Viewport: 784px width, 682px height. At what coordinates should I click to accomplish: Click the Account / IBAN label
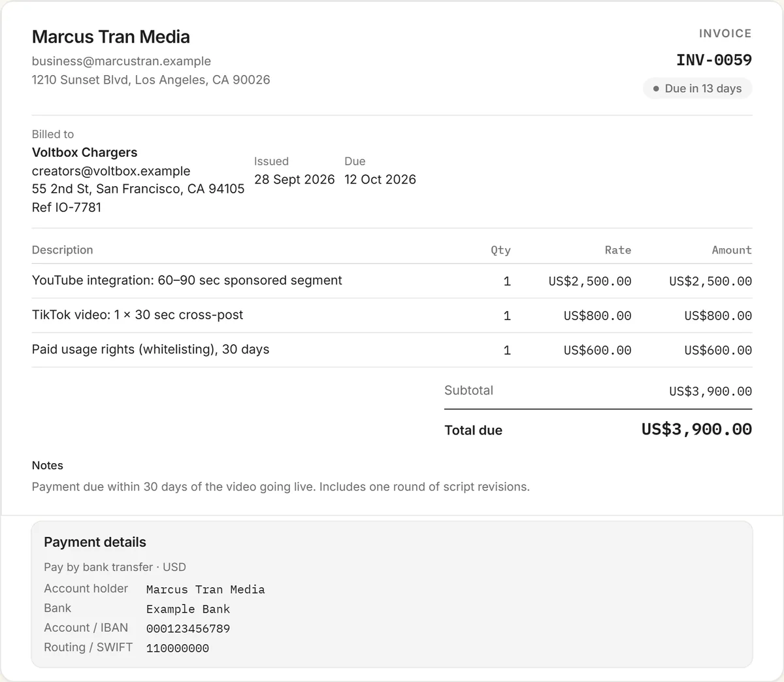(86, 628)
